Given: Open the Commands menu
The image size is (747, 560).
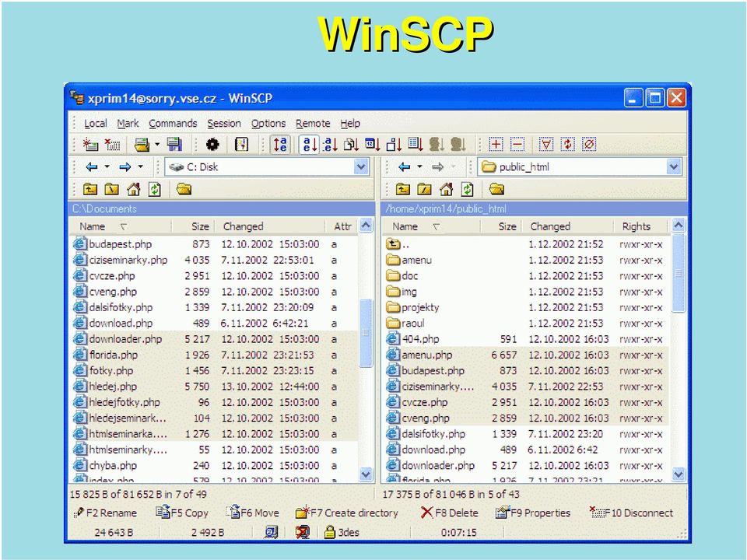Looking at the screenshot, I should (173, 124).
